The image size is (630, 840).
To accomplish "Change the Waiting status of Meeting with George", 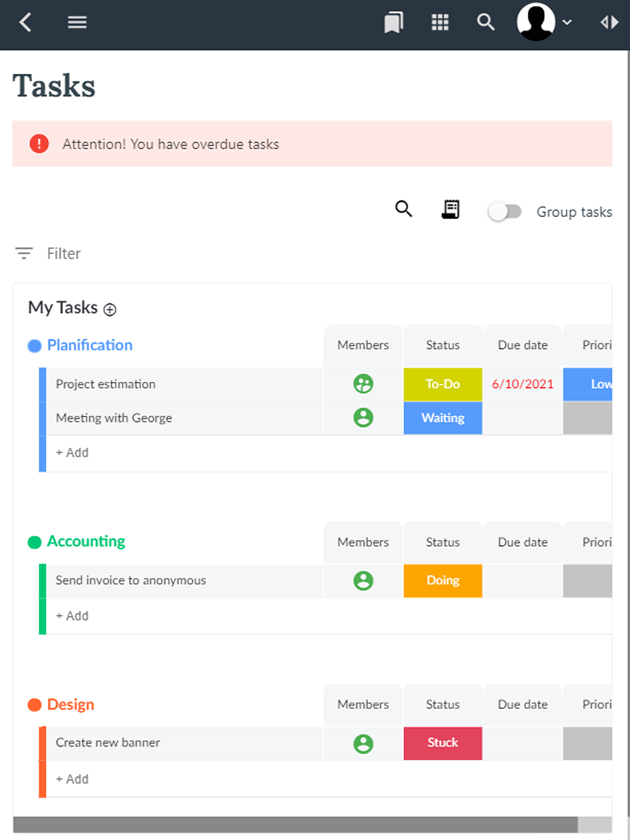I will coord(443,418).
